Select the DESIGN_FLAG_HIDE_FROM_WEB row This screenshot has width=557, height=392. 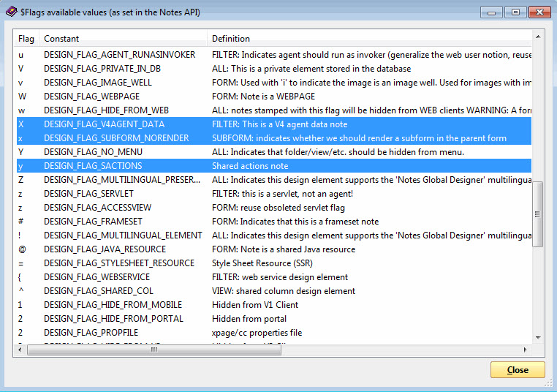pyautogui.click(x=106, y=110)
